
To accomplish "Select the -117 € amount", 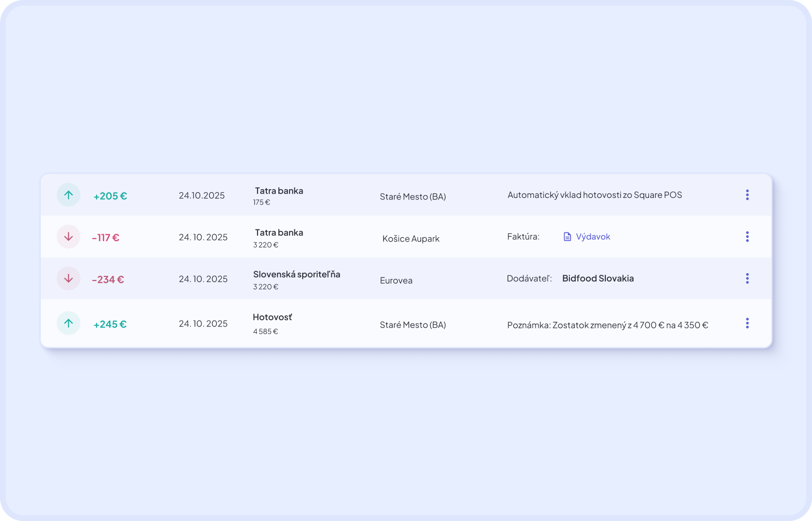I will 106,238.
